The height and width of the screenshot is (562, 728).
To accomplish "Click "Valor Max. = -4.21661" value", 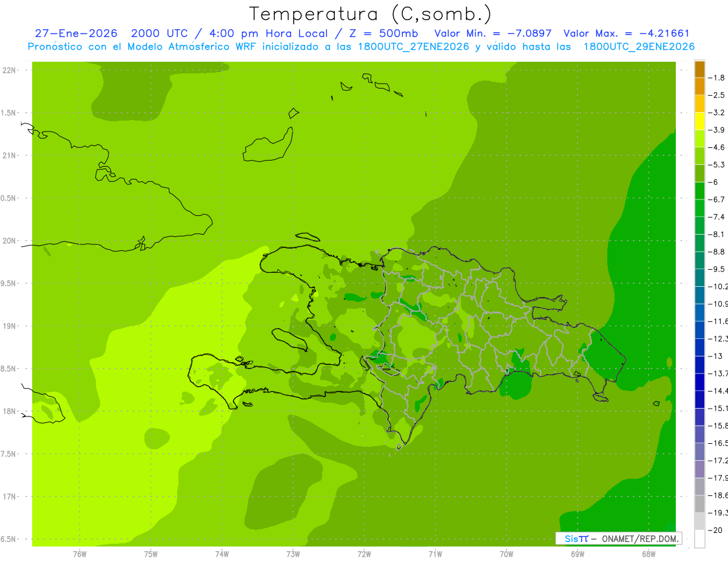I will click(x=626, y=33).
